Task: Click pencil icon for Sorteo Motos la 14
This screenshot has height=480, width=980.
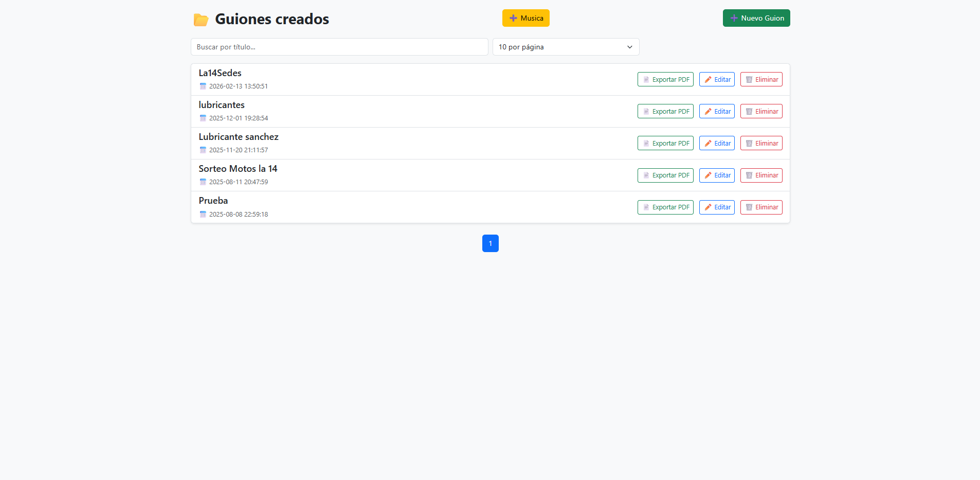Action: pyautogui.click(x=708, y=175)
